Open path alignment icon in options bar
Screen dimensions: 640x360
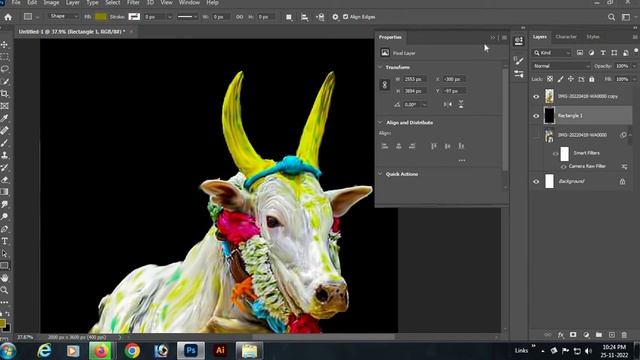[304, 17]
